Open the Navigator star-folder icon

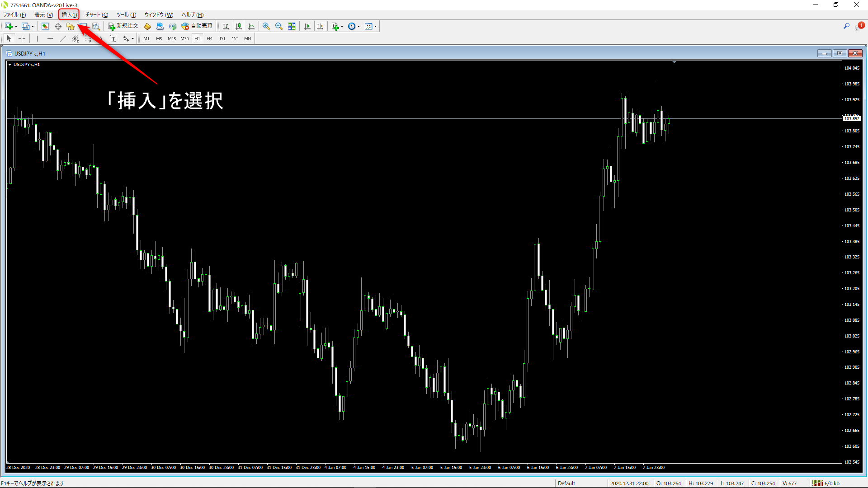[71, 26]
